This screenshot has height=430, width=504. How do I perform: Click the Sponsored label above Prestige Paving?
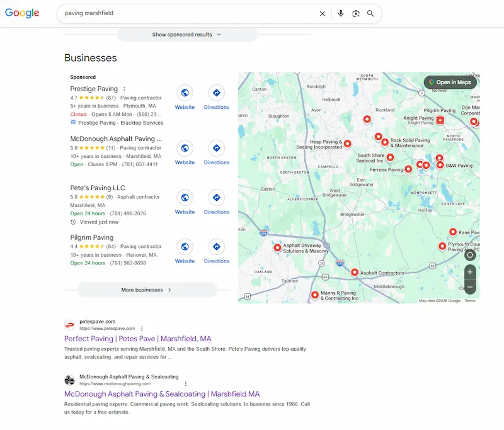(x=83, y=77)
